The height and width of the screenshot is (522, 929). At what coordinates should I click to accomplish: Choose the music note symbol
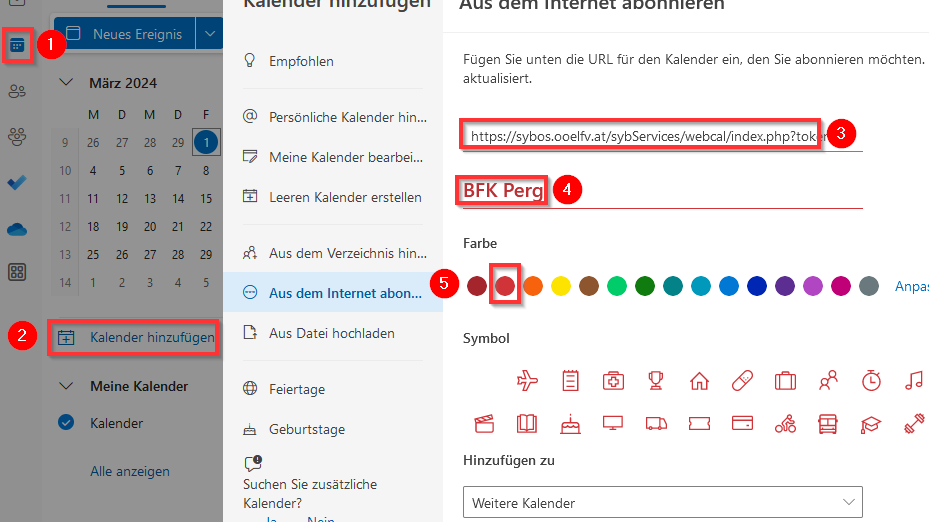coord(913,381)
